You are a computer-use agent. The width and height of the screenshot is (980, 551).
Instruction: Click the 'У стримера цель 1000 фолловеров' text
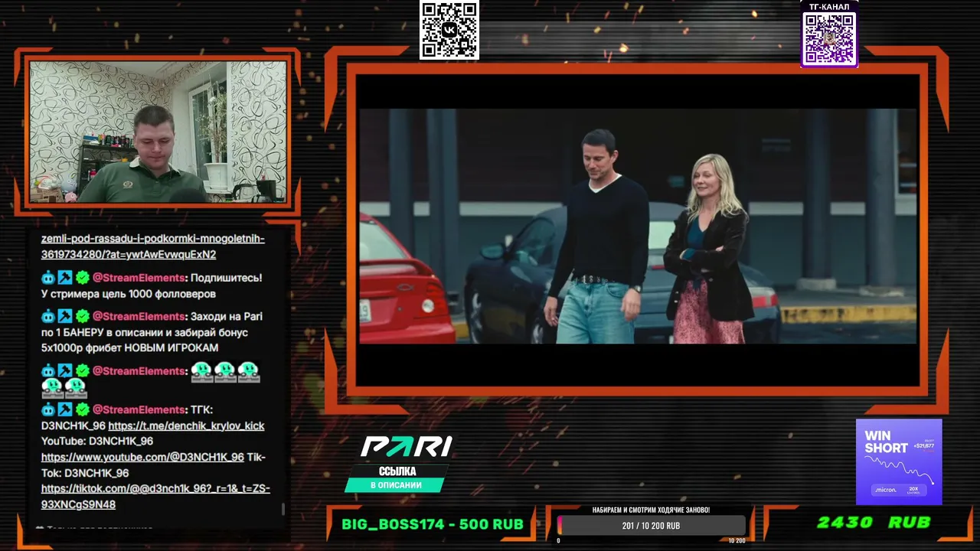tap(129, 294)
